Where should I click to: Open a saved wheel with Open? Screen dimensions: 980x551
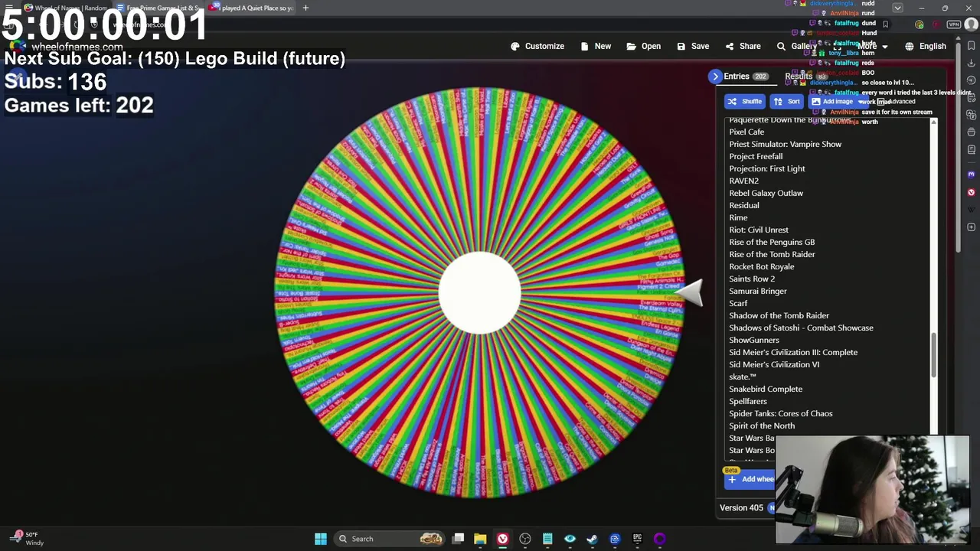[x=643, y=46]
